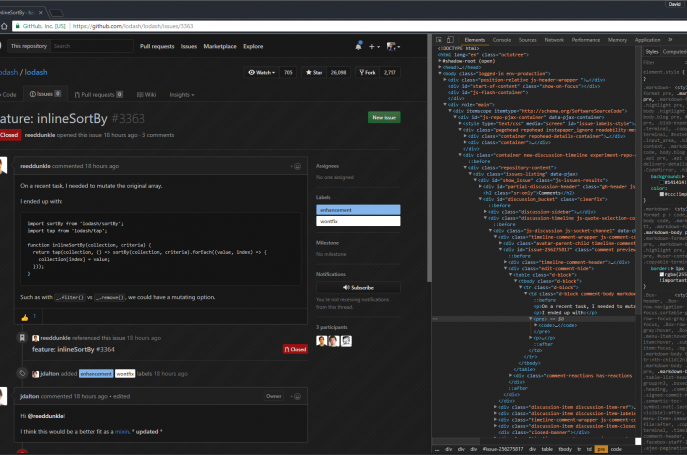
Task: Open the first participant avatar
Action: (322, 341)
